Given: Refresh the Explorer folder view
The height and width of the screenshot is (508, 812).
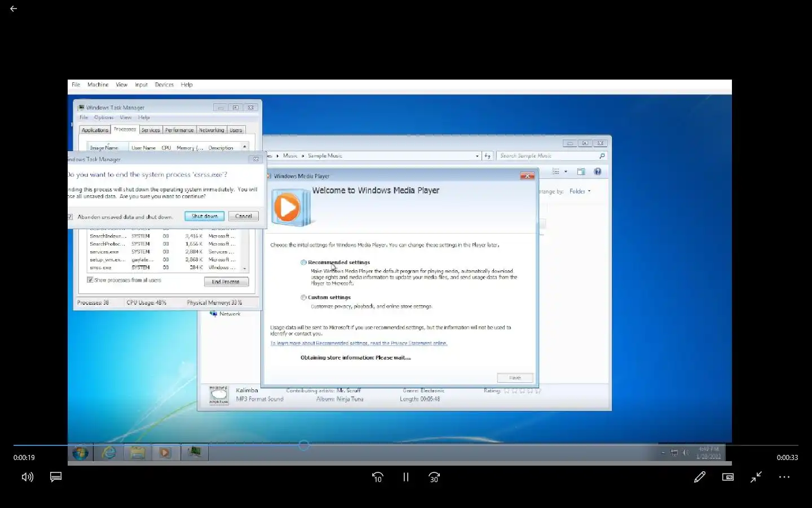Looking at the screenshot, I should 488,156.
